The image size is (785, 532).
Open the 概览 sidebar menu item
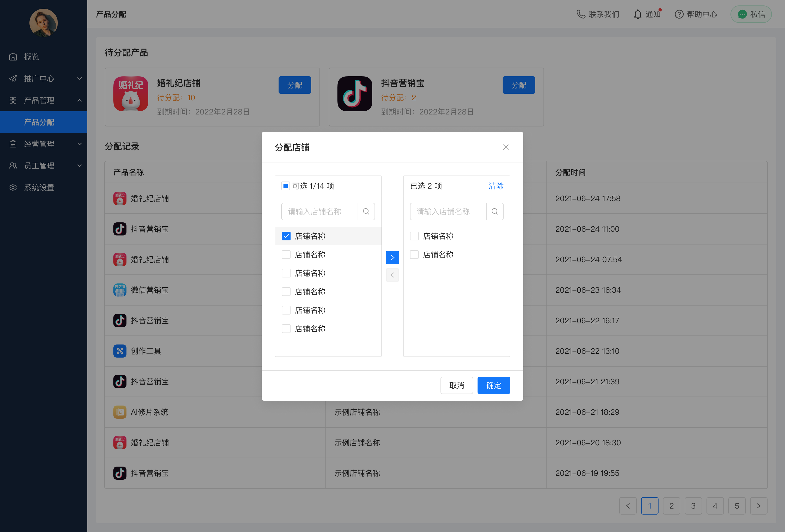click(x=31, y=57)
